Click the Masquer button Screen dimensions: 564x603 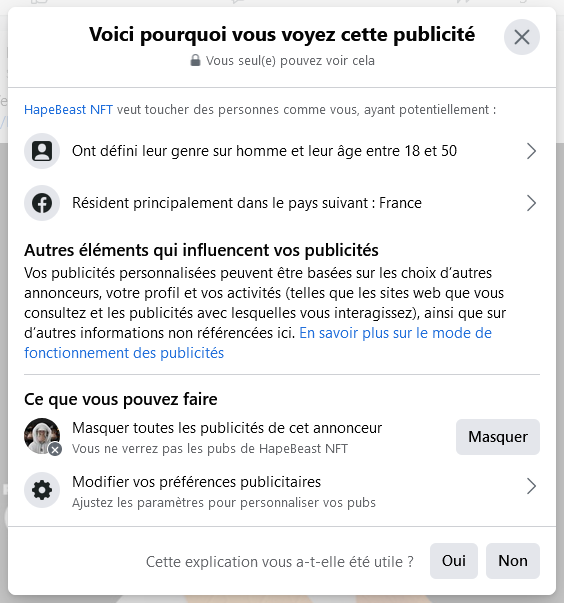(x=498, y=437)
